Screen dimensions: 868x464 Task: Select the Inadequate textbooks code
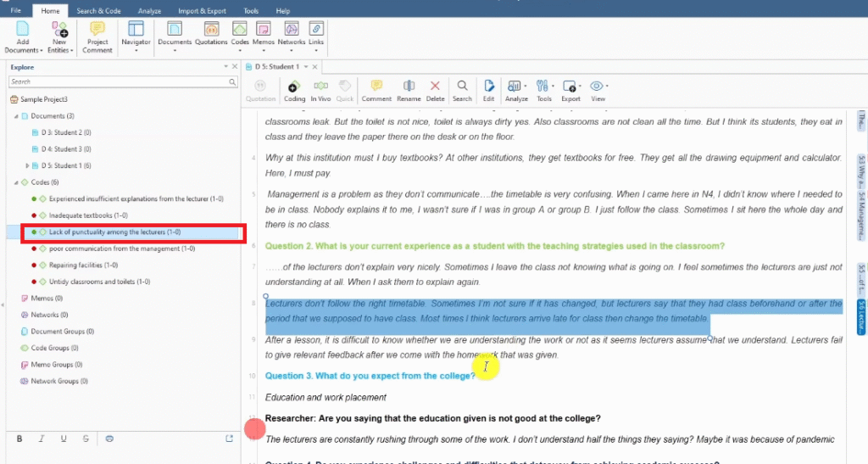(x=88, y=215)
